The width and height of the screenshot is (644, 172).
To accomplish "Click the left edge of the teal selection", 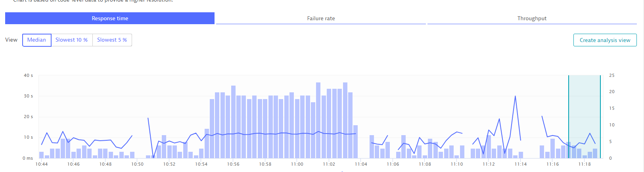I will [x=569, y=115].
